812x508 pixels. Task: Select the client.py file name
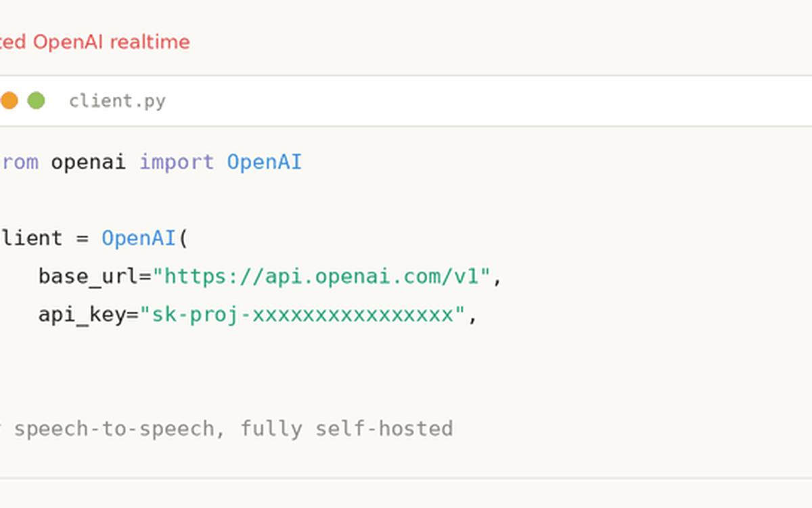(117, 102)
